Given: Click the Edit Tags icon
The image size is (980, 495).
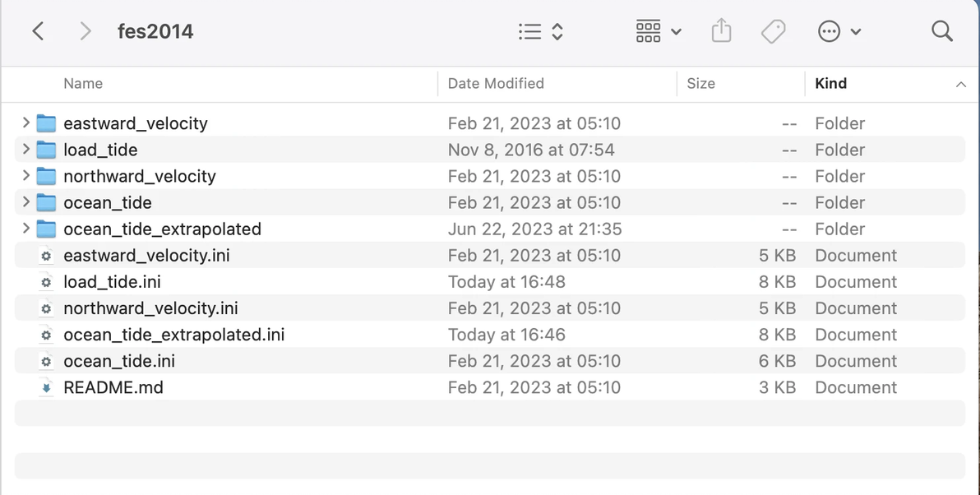Looking at the screenshot, I should pyautogui.click(x=773, y=31).
